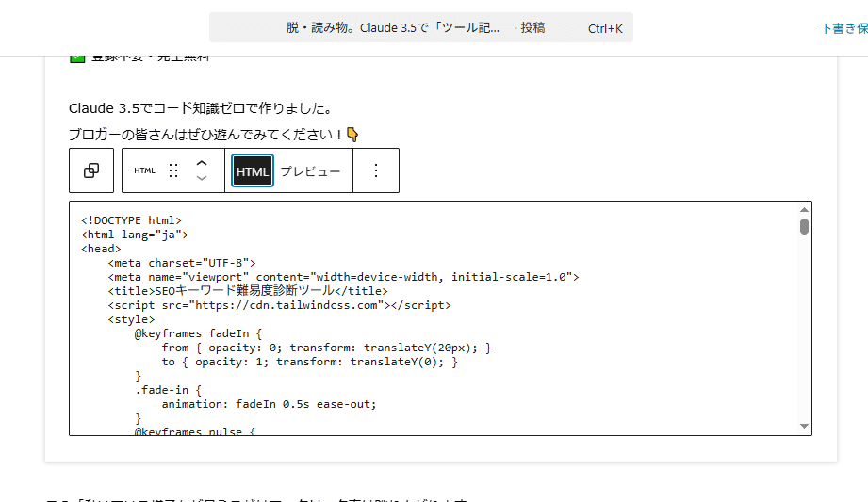The height and width of the screenshot is (502, 868).
Task: Click the green checkmark emoji at the top
Action: (77, 58)
